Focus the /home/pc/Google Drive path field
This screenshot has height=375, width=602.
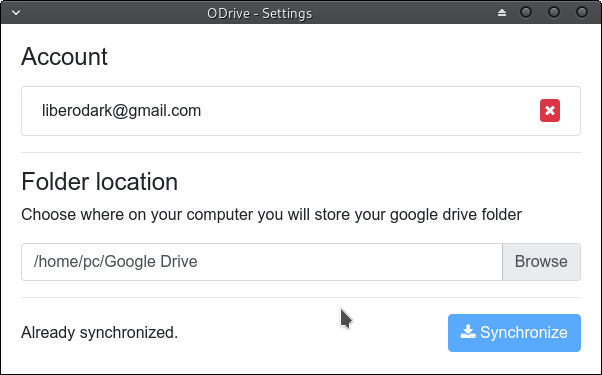(262, 262)
